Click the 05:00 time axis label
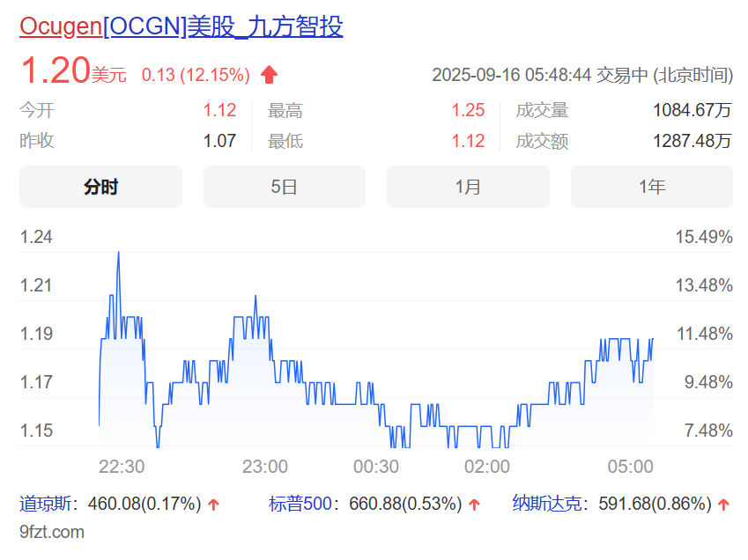The width and height of the screenshot is (748, 560). point(630,467)
